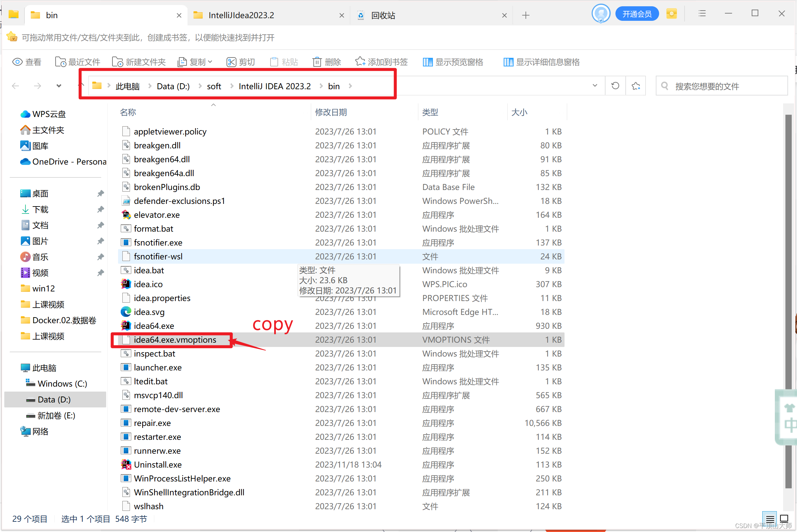Switch to large icon view in status bar

click(x=784, y=518)
